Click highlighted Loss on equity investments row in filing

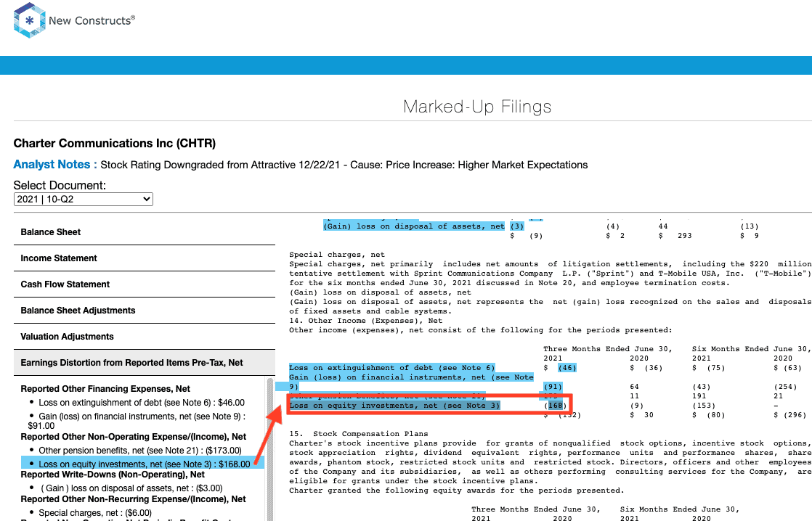click(x=394, y=406)
